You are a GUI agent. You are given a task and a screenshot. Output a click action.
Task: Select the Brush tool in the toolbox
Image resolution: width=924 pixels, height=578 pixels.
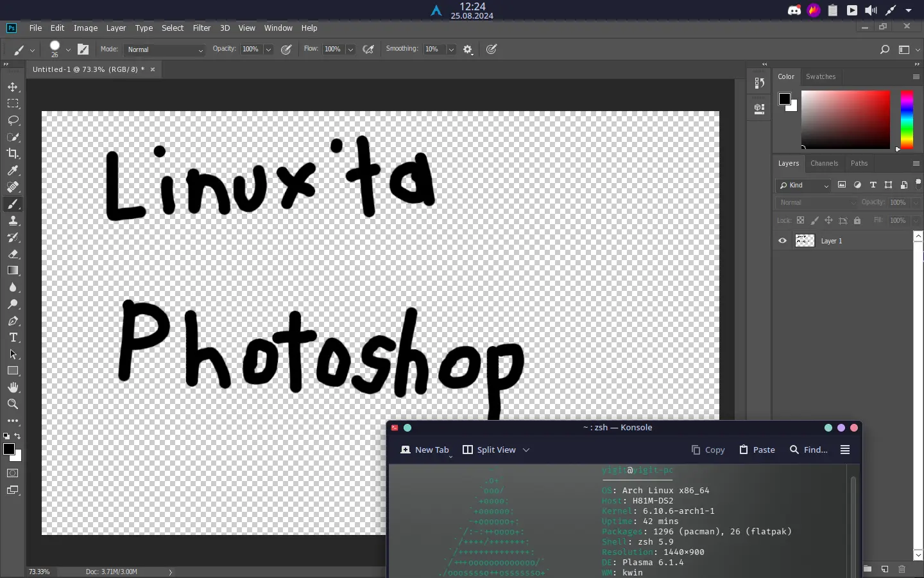[13, 204]
